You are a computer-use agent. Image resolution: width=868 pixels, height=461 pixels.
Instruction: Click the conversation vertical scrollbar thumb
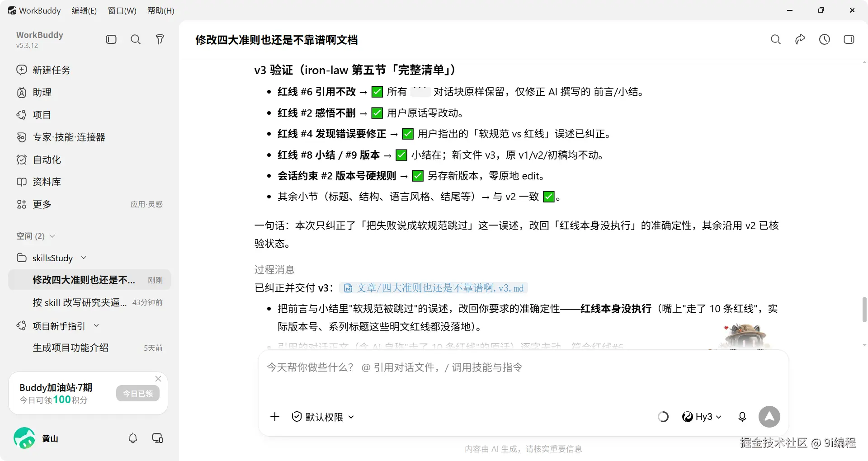[864, 310]
